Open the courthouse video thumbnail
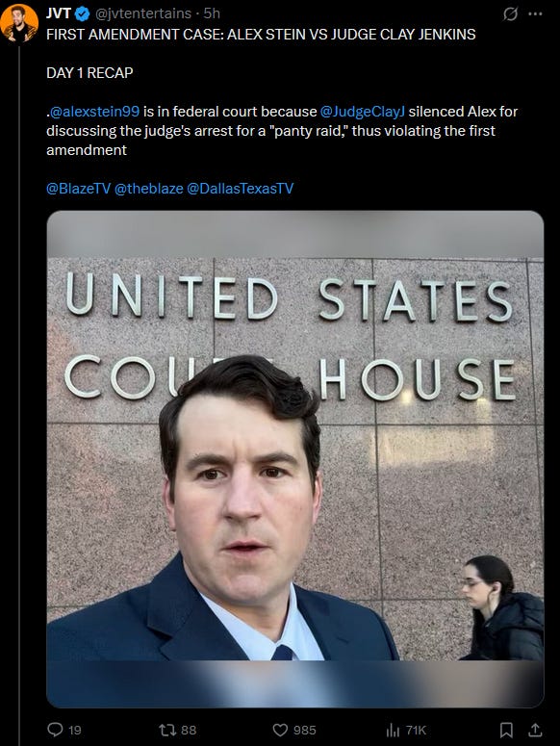The image size is (560, 746). coord(295,459)
